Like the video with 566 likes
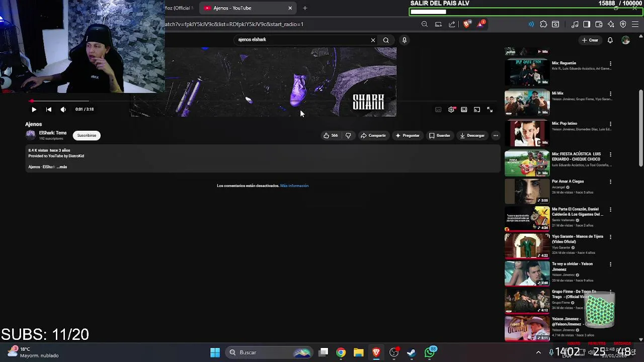The width and height of the screenshot is (644, 362). coord(330,135)
